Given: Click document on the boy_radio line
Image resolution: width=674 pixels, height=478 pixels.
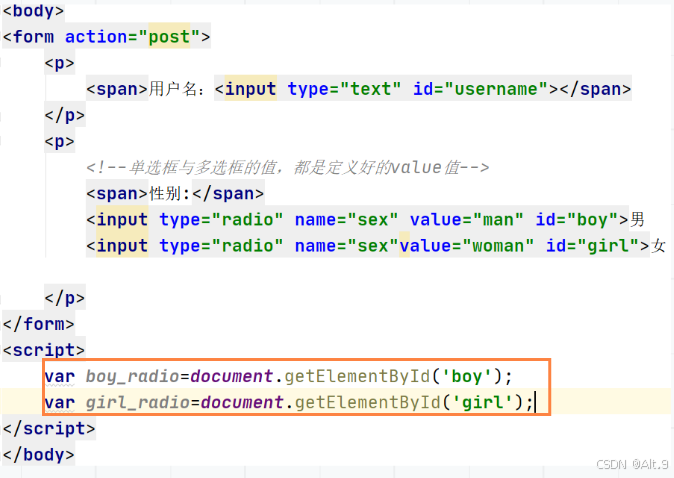Looking at the screenshot, I should (232, 377).
